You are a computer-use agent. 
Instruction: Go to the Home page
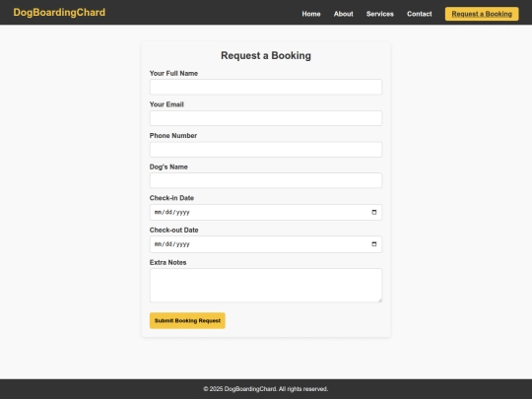pos(311,14)
